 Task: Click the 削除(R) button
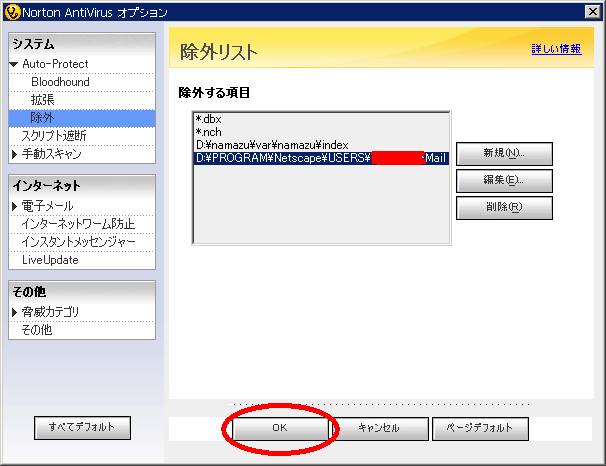(x=504, y=208)
